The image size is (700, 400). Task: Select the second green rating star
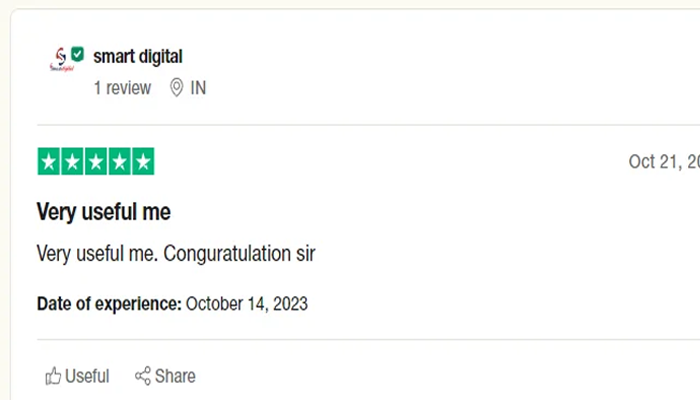pyautogui.click(x=72, y=161)
